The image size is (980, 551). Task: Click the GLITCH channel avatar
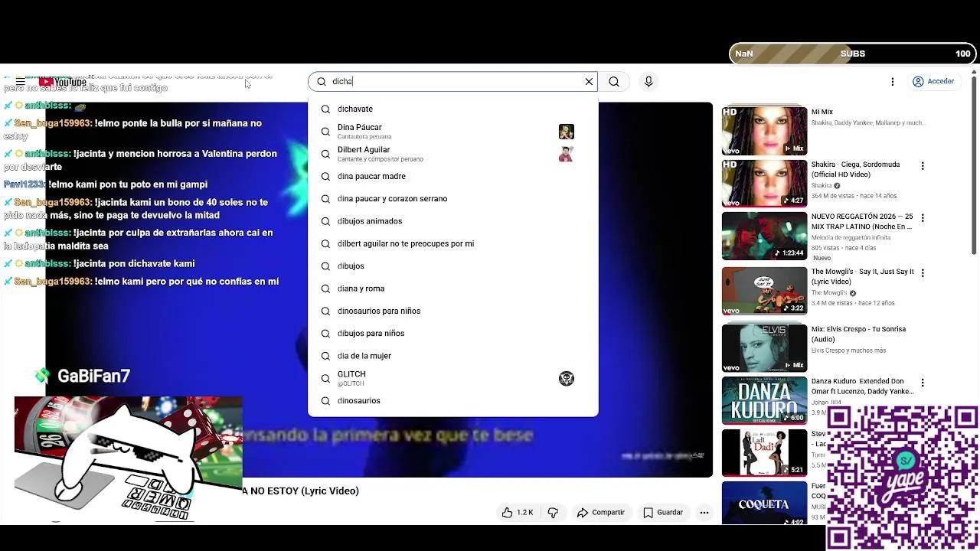tap(567, 378)
